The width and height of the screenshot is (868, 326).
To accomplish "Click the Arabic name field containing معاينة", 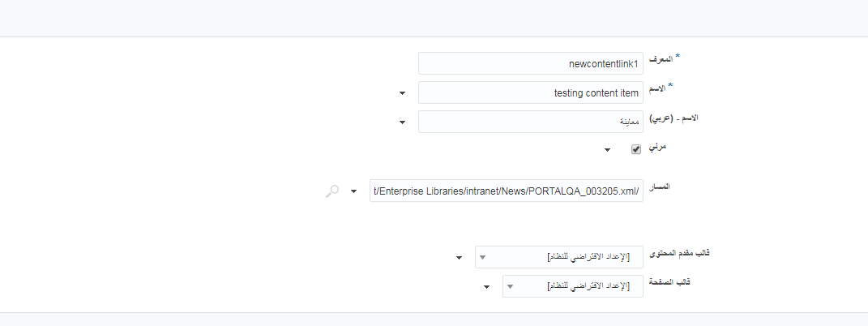I will click(x=531, y=122).
